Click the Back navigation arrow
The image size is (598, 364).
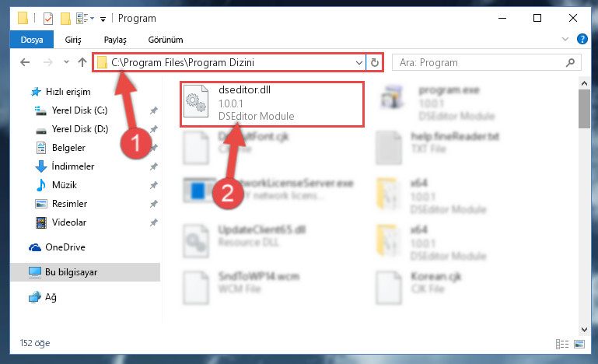25,62
